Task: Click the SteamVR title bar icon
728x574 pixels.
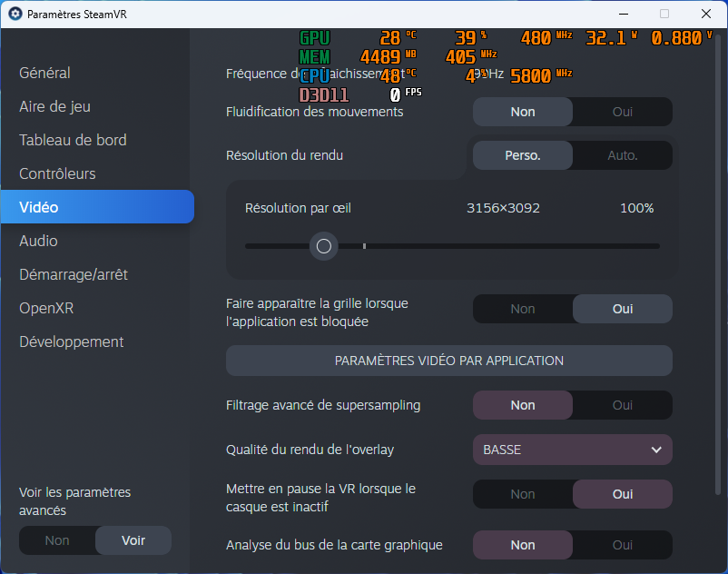Action: [15, 14]
